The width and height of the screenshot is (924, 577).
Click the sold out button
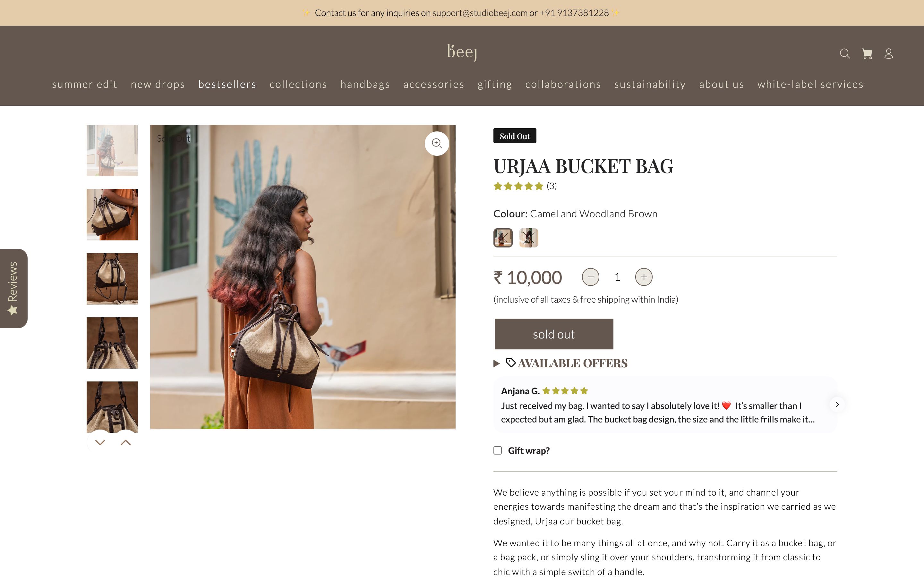(553, 333)
